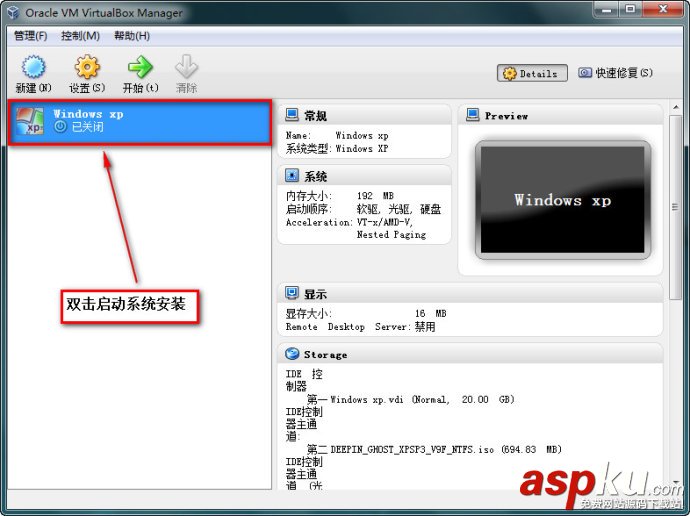Select the Windows xp machine entry
Viewport: 690px width, 516px height.
139,122
